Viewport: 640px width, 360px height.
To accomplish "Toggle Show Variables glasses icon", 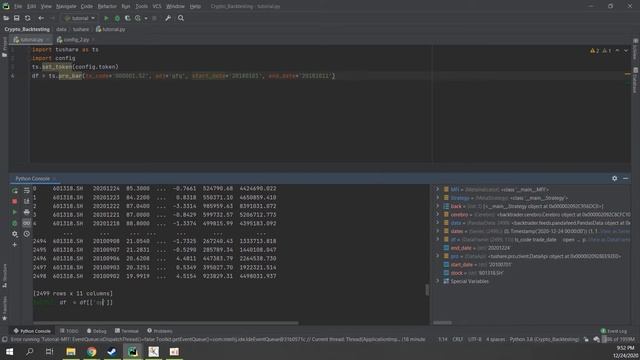I will coord(27,223).
